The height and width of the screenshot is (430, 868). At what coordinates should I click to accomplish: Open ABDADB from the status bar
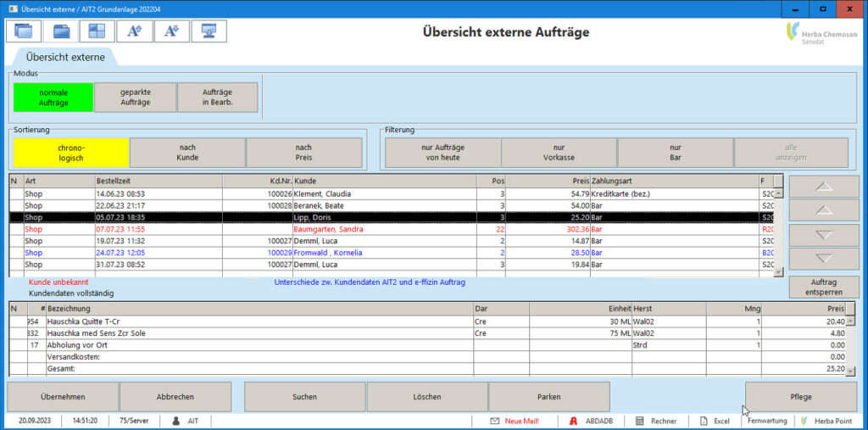592,422
